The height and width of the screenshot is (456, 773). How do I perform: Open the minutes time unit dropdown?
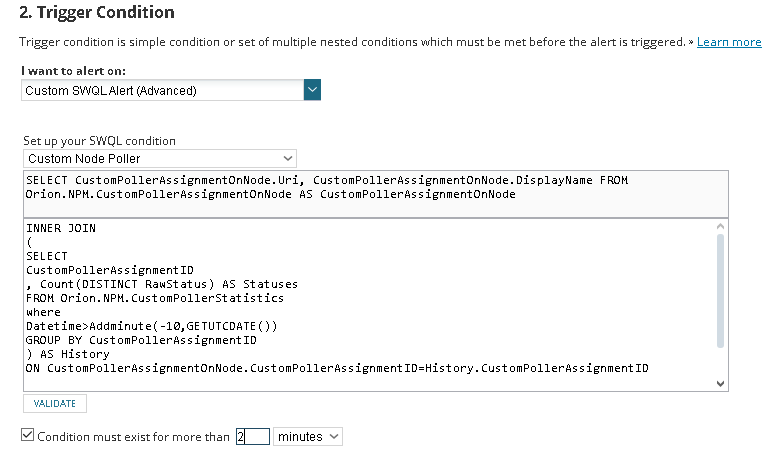tap(307, 437)
